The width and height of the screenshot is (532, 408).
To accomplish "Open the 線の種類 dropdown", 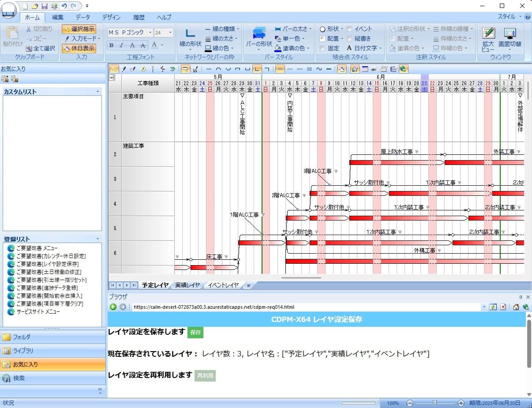I will (x=222, y=29).
